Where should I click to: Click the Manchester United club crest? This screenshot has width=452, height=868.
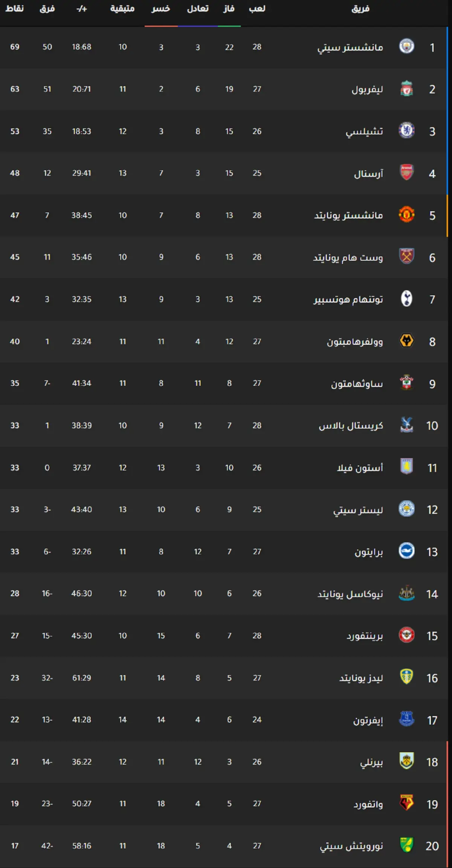click(406, 215)
